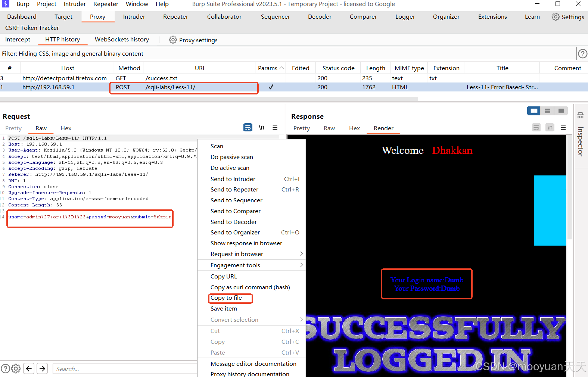Viewport: 588px width, 377px height.
Task: Open Message editor documentation entry
Action: click(x=252, y=364)
